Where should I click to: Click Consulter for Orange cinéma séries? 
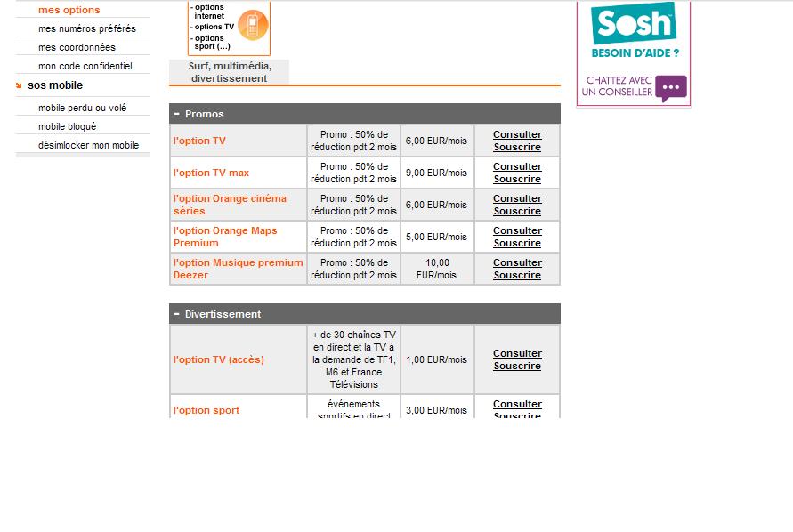point(517,198)
